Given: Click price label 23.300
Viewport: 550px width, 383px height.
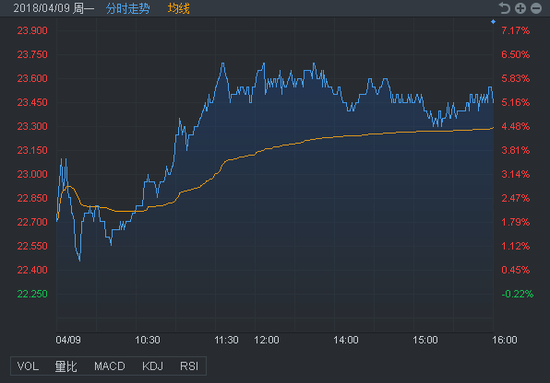Looking at the screenshot, I should 32,126.
